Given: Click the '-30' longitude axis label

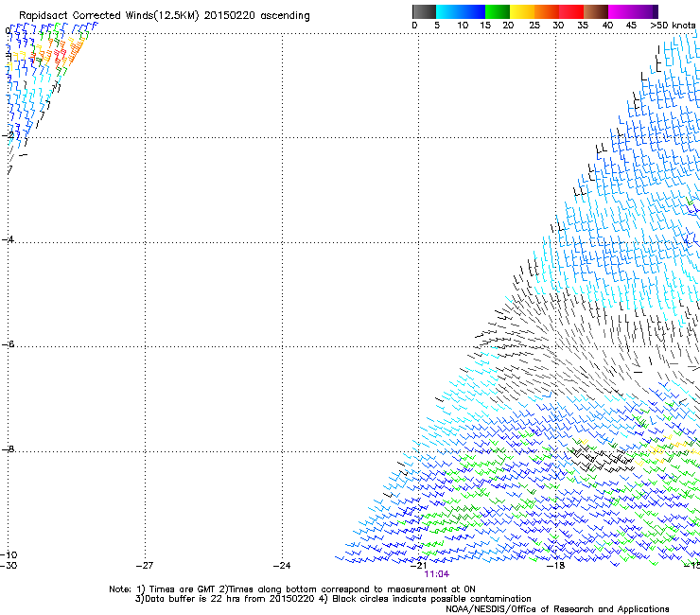Looking at the screenshot, I should 9,566.
